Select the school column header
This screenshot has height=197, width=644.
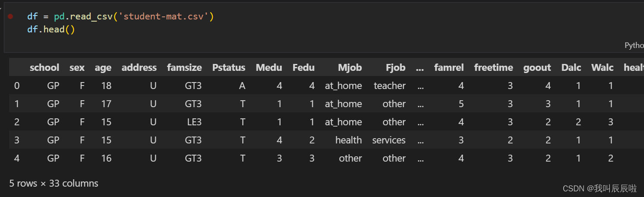44,67
